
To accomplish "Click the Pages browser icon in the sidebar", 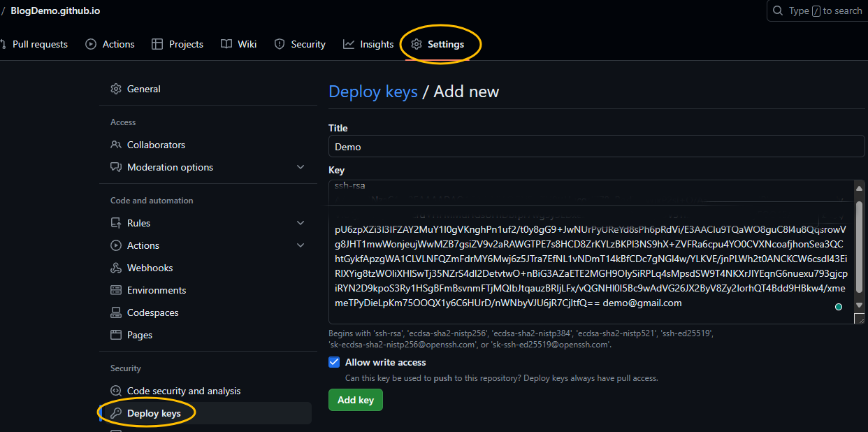I will (116, 335).
